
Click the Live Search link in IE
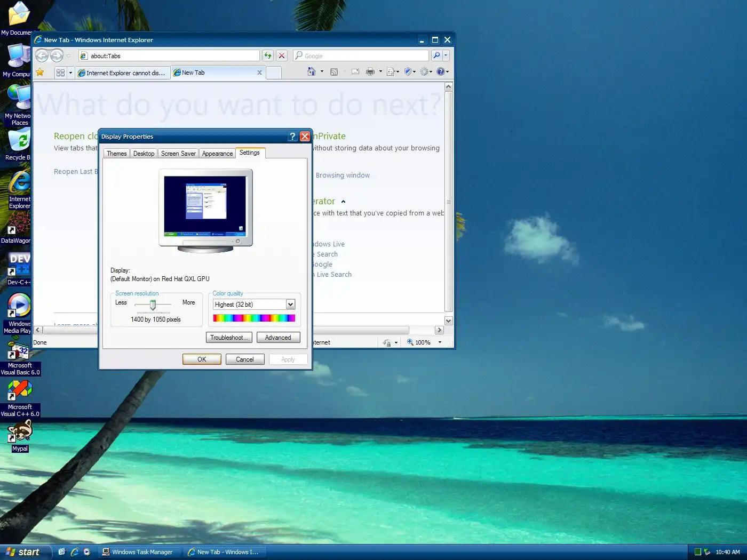pos(333,275)
